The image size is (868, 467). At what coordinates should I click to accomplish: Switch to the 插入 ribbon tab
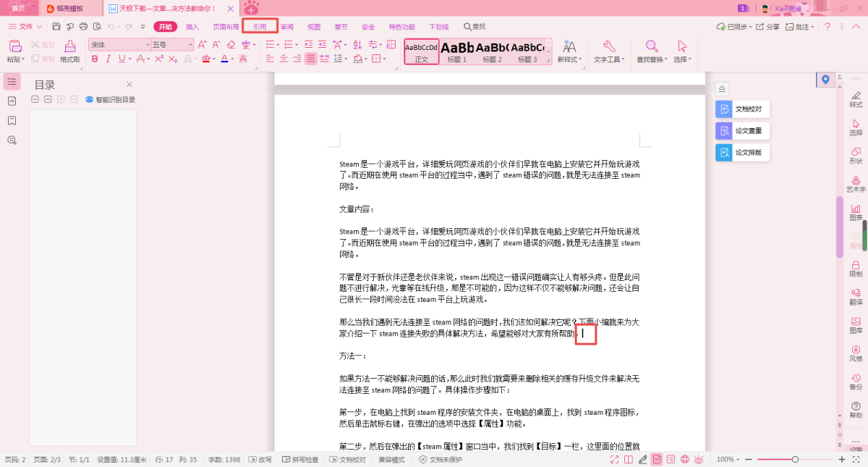[x=192, y=27]
